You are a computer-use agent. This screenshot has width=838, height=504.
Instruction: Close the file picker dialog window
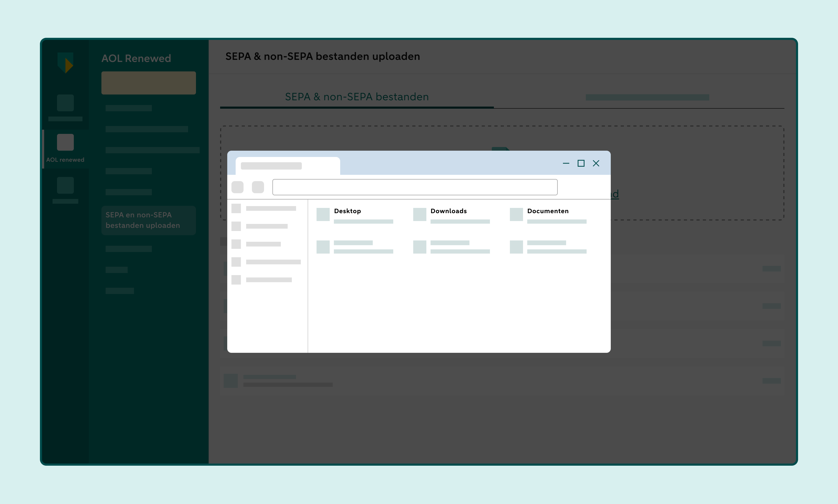pyautogui.click(x=596, y=163)
